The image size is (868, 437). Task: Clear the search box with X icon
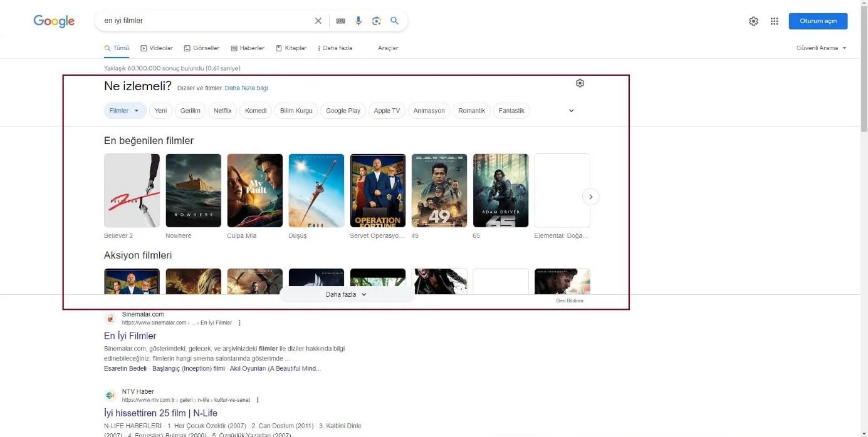[x=318, y=21]
